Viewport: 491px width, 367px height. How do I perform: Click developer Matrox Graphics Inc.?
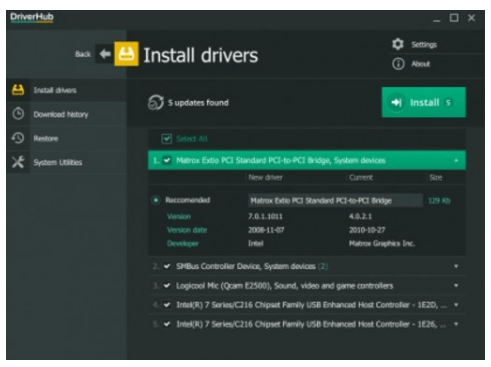pos(382,243)
